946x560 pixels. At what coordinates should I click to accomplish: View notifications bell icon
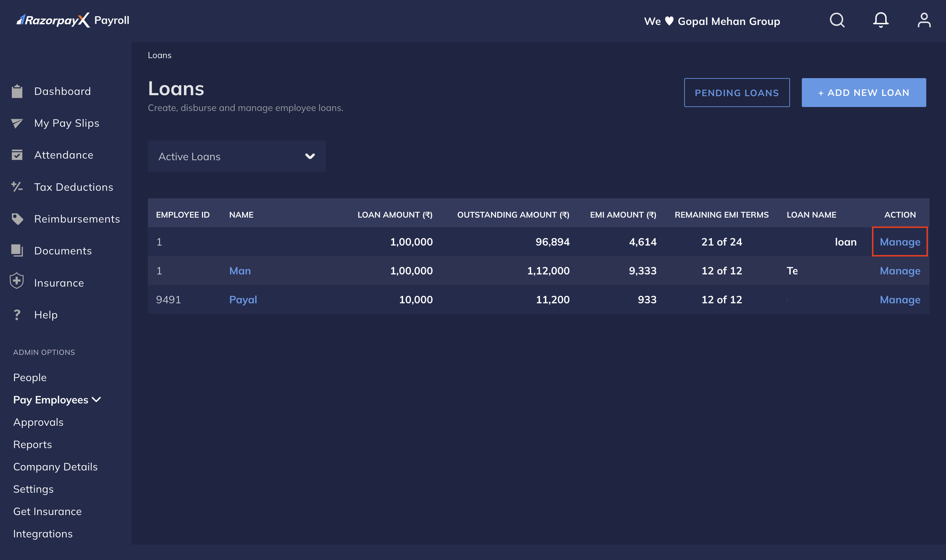pos(881,21)
